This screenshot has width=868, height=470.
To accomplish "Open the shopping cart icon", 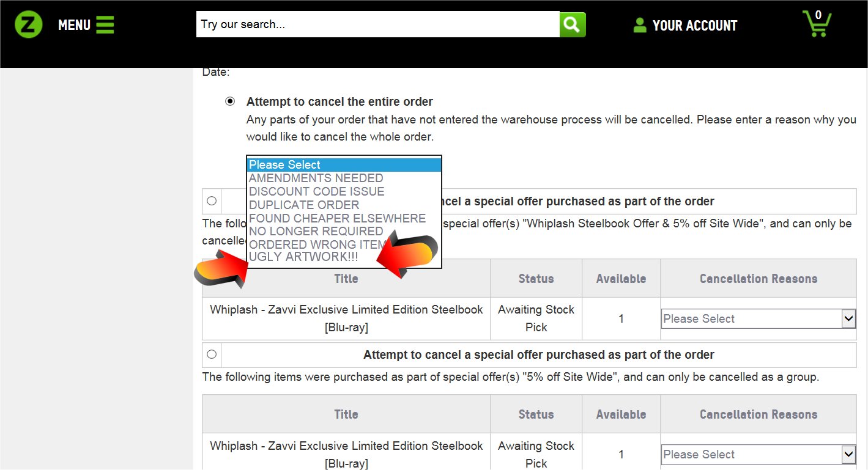I will click(817, 24).
